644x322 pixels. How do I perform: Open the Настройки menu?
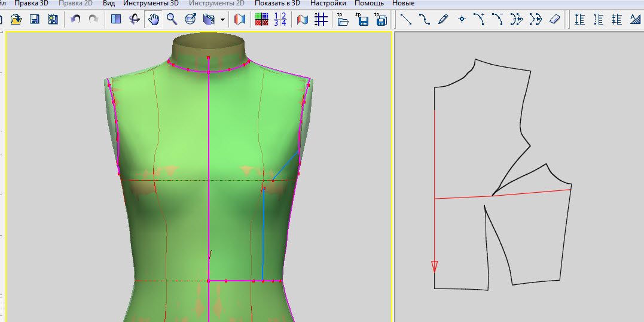[x=328, y=3]
